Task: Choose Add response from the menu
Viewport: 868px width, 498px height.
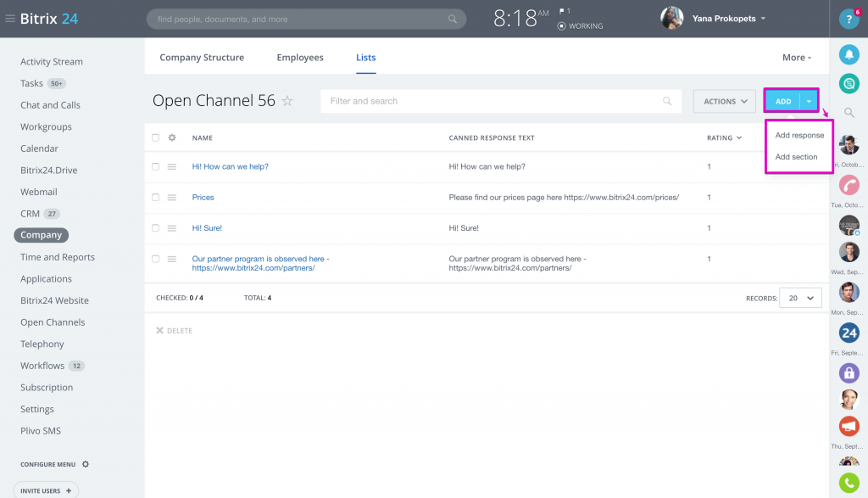Action: click(x=799, y=135)
